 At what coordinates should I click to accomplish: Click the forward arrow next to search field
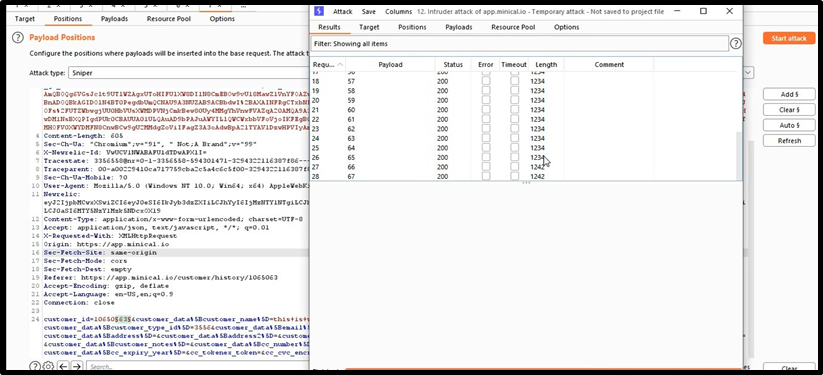[x=77, y=366]
